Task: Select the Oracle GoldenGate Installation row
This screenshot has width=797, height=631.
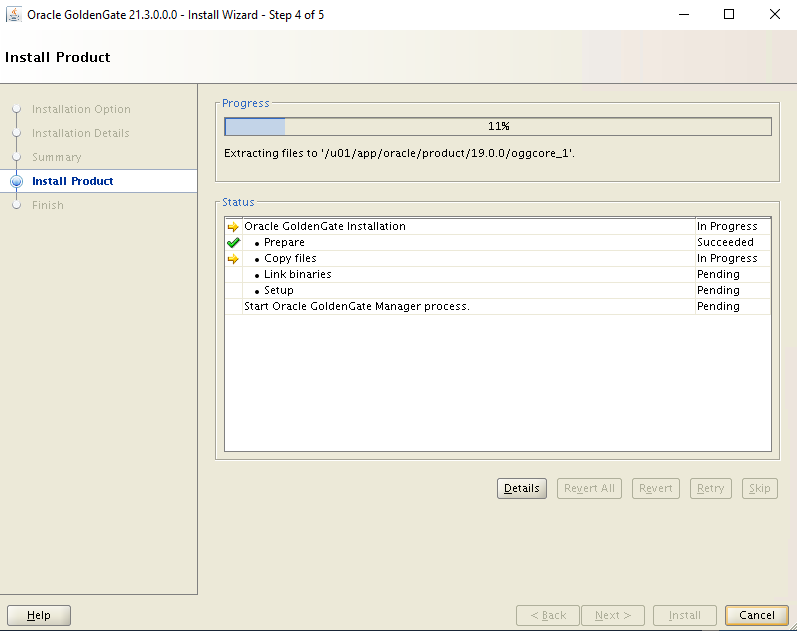Action: (498, 226)
